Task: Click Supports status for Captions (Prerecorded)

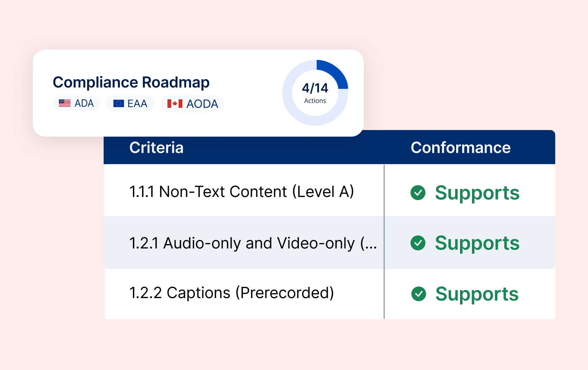Action: coord(477,294)
